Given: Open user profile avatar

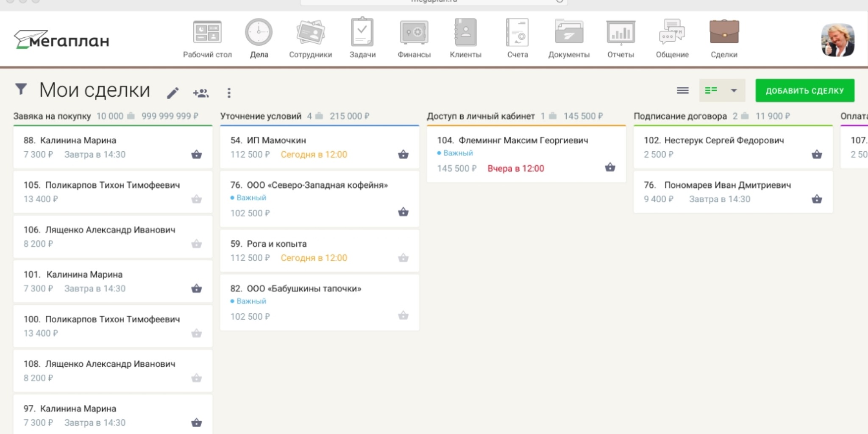Looking at the screenshot, I should click(x=838, y=40).
